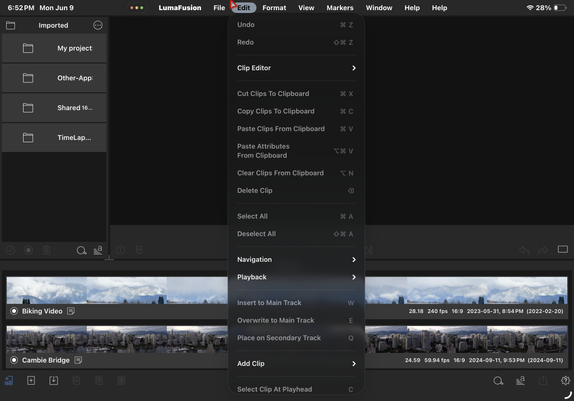Image resolution: width=574 pixels, height=401 pixels.
Task: Expand the Clip Editor submenu
Action: (296, 68)
